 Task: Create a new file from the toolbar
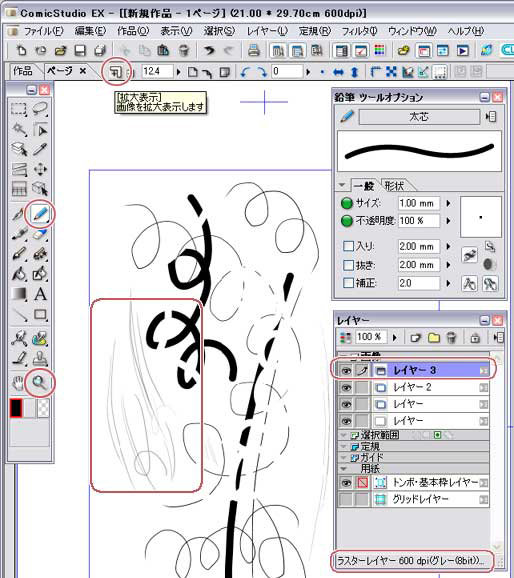[x=22, y=51]
